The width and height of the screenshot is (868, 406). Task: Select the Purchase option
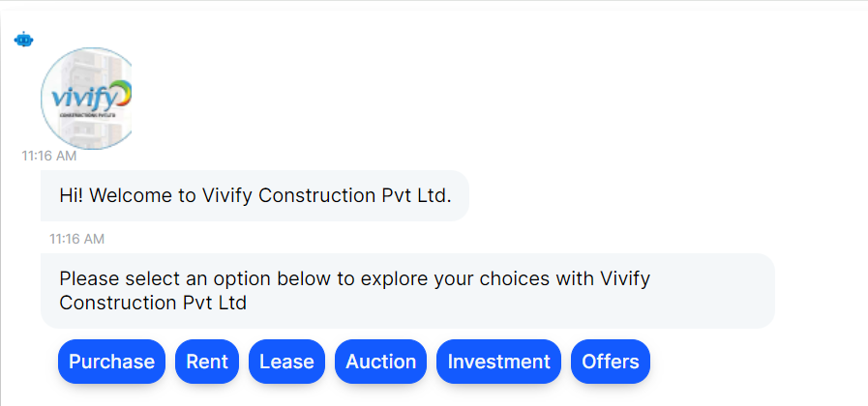coord(111,362)
